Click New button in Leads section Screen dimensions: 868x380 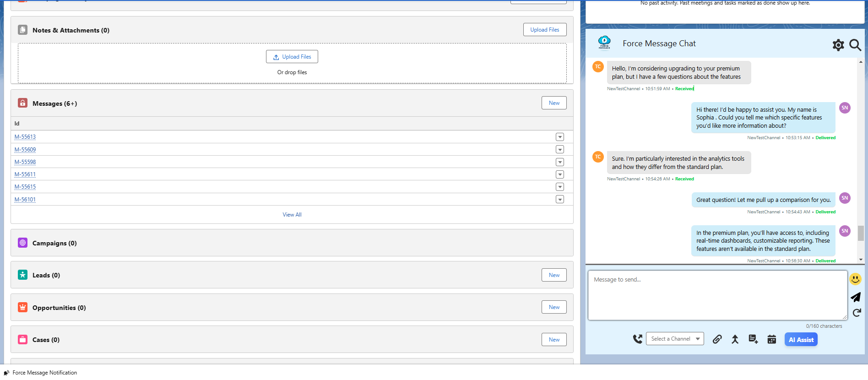554,275
